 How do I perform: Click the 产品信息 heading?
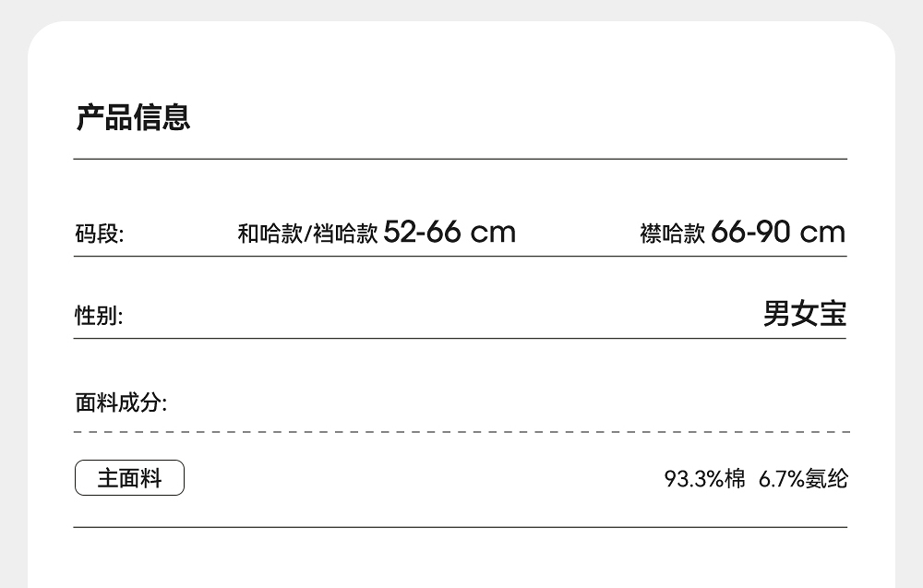[x=133, y=118]
